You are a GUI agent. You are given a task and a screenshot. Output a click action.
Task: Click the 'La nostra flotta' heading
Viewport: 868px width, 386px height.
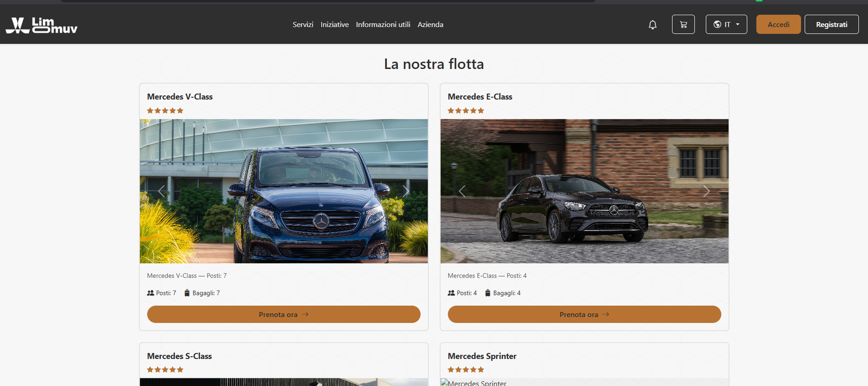tap(434, 64)
